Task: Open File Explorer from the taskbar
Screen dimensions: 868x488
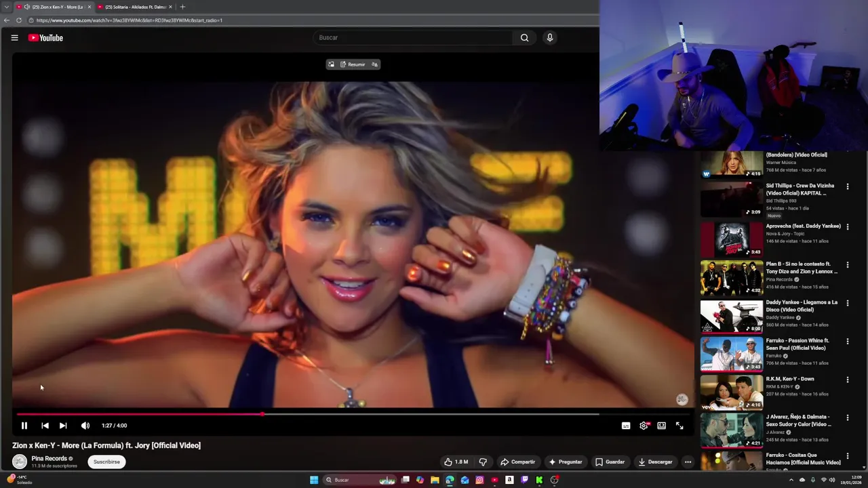Action: tap(435, 480)
